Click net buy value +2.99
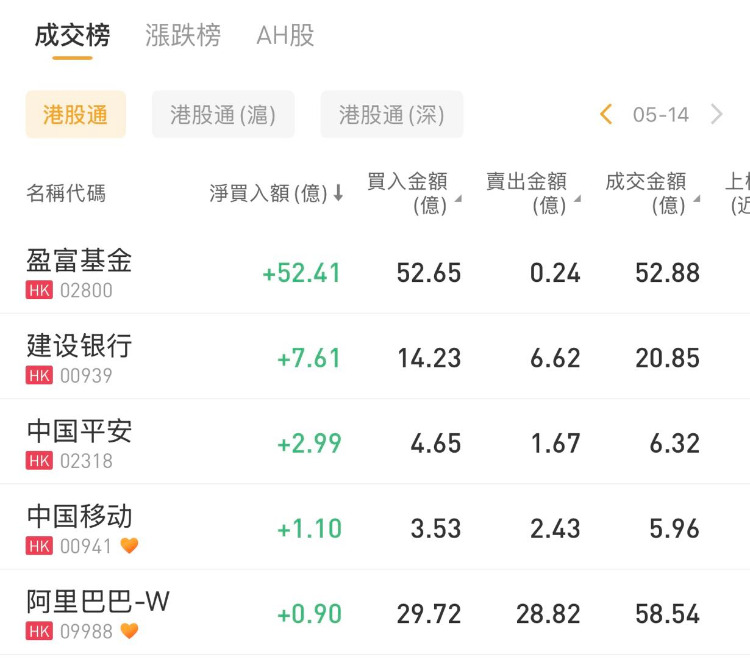The height and width of the screenshot is (659, 750). pyautogui.click(x=309, y=443)
